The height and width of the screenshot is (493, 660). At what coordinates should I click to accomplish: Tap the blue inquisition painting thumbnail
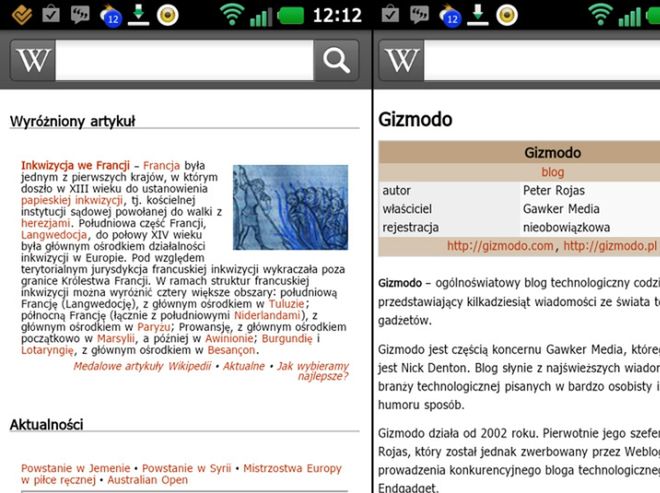click(x=290, y=208)
